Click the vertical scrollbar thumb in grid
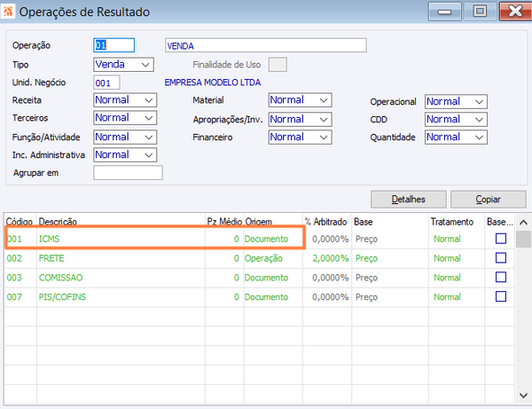This screenshot has width=532, height=409. 523,239
